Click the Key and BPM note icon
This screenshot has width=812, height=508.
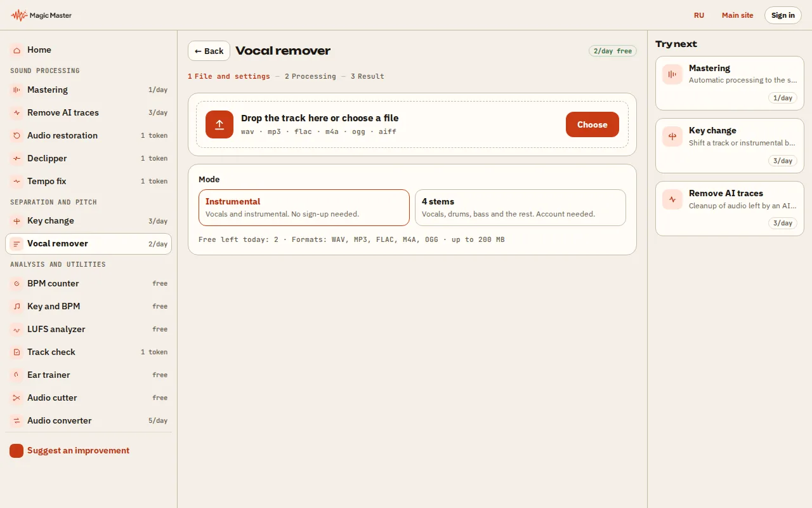(16, 307)
